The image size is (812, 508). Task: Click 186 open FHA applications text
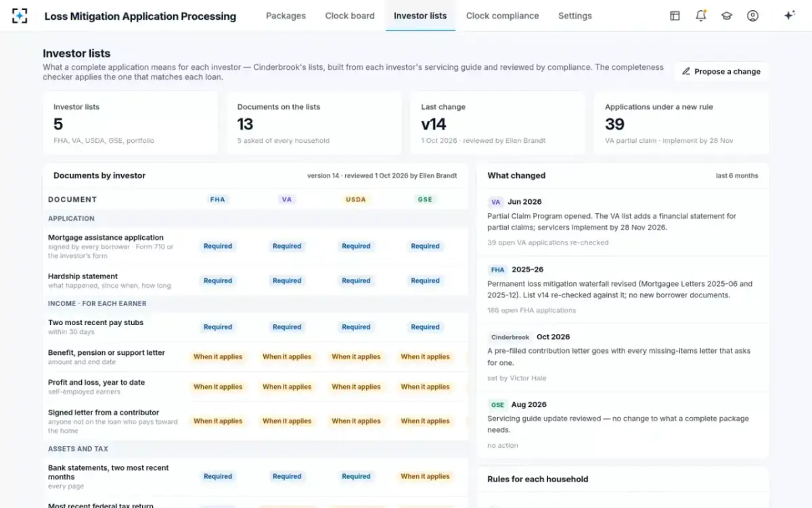[x=532, y=310]
